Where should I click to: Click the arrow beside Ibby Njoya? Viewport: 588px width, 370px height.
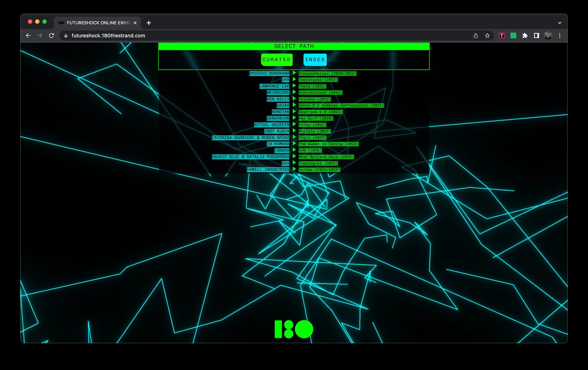click(x=294, y=131)
